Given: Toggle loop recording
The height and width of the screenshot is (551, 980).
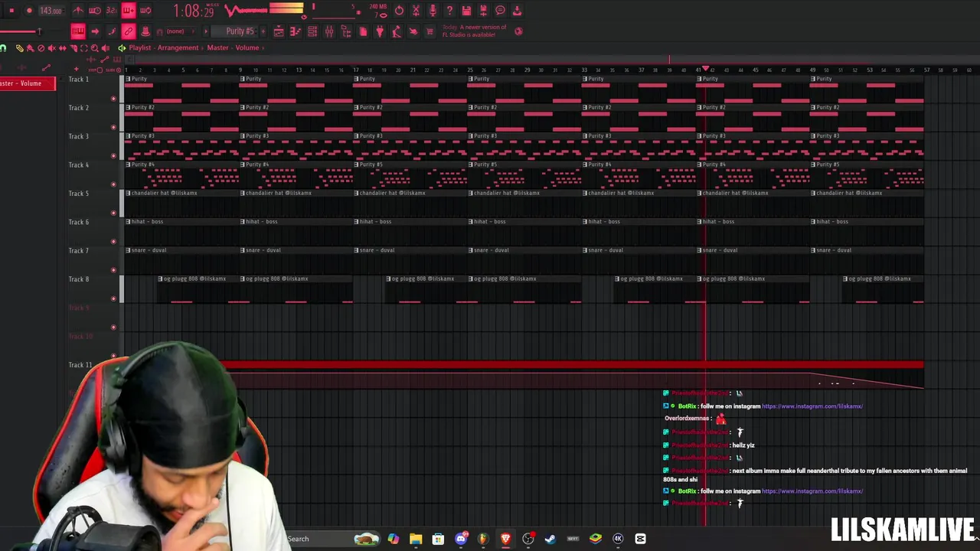Looking at the screenshot, I should click(145, 11).
